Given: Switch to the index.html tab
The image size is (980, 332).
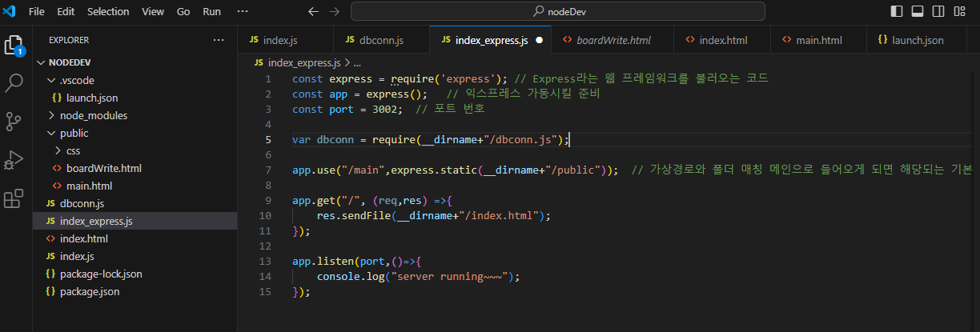Looking at the screenshot, I should click(x=723, y=39).
